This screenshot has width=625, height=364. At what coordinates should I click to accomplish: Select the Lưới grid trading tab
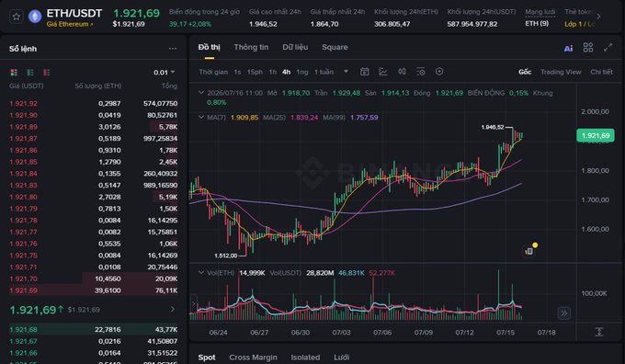pos(342,358)
